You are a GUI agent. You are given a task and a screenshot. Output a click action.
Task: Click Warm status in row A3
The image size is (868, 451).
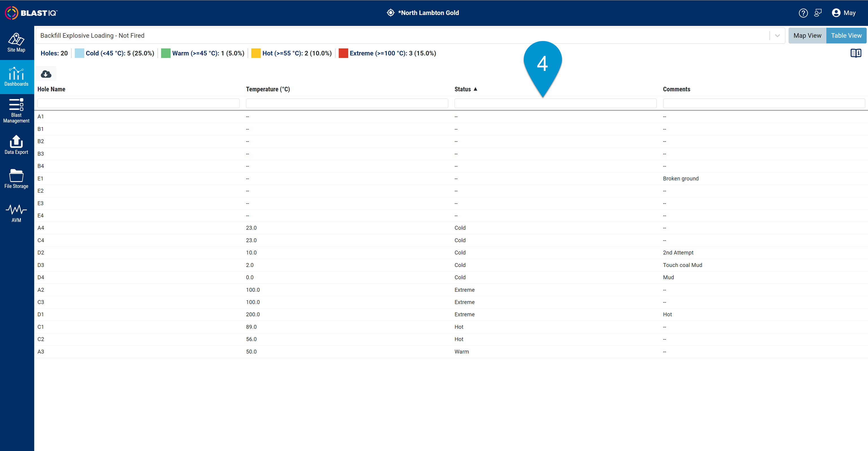pyautogui.click(x=461, y=351)
